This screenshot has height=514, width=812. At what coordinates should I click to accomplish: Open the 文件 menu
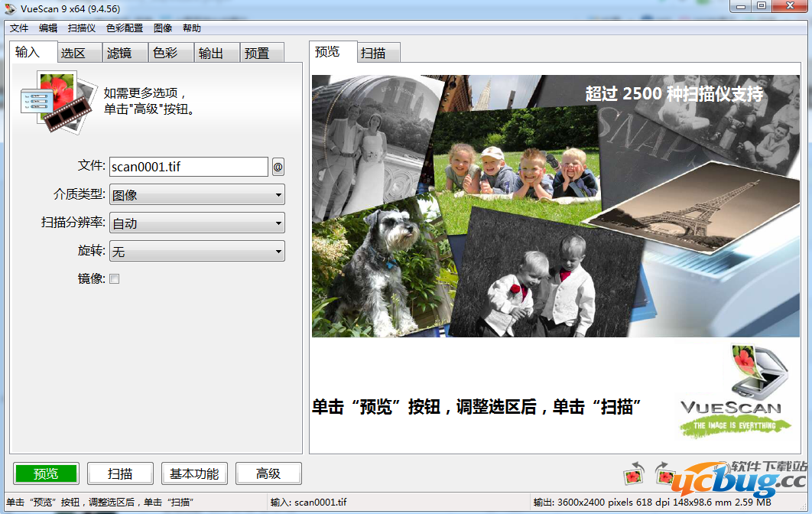19,28
